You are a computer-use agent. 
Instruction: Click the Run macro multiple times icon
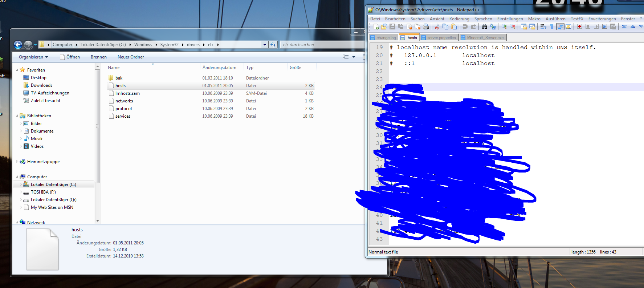click(604, 27)
